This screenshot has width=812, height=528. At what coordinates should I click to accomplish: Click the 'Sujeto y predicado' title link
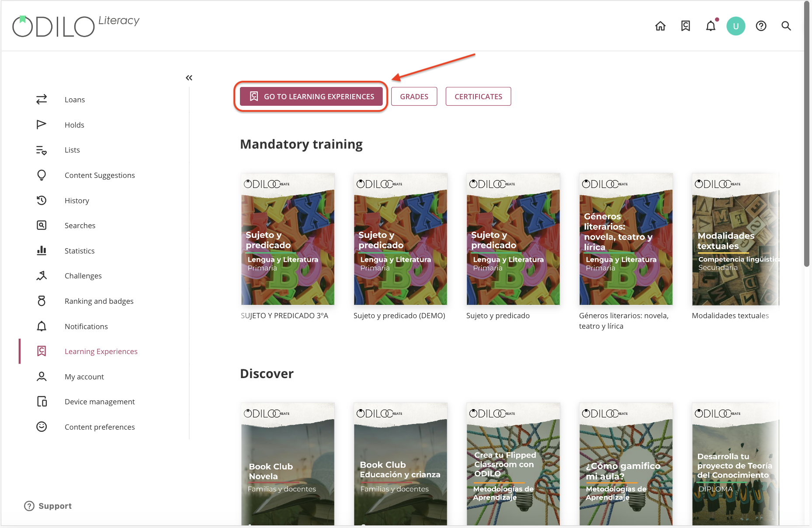click(x=498, y=316)
